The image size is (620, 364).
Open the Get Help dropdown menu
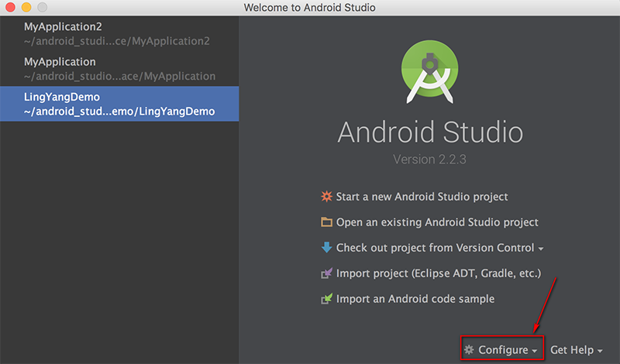coord(576,350)
